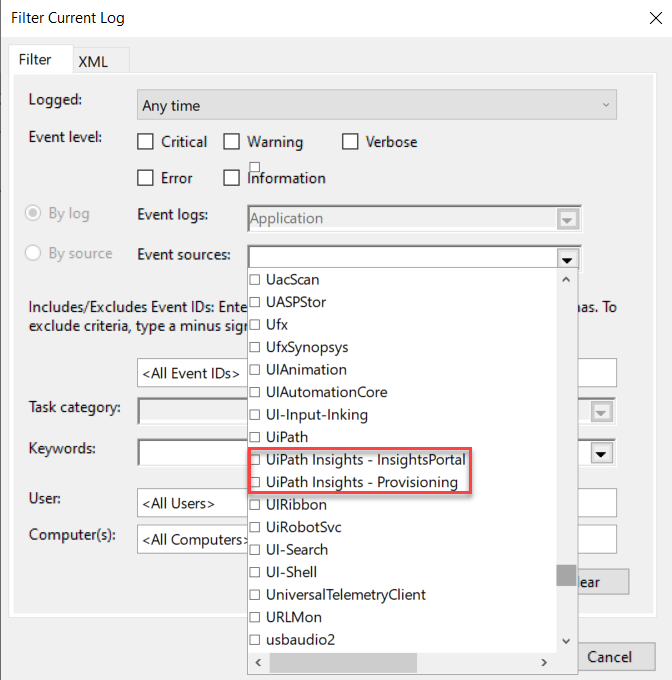672x680 pixels.
Task: Check the Verbose event level
Action: point(350,142)
